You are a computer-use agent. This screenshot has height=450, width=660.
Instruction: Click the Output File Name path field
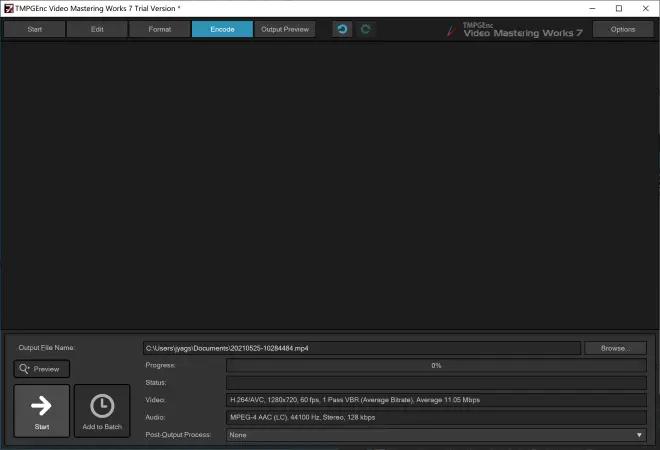pyautogui.click(x=362, y=348)
